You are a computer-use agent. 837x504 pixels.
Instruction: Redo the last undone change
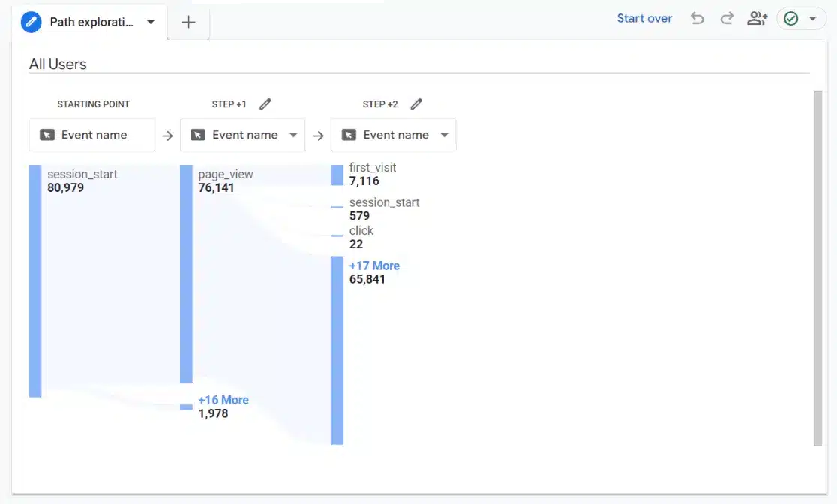(x=726, y=18)
